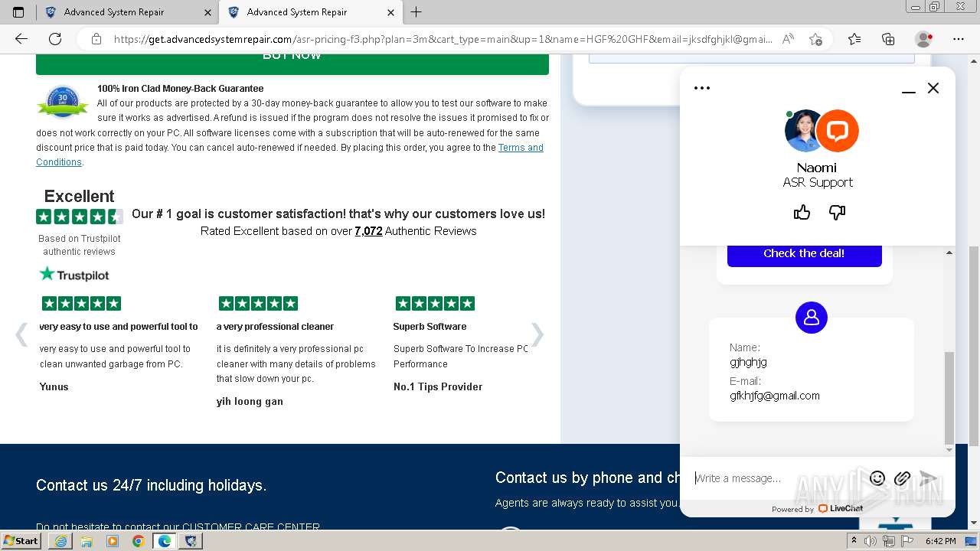Click the chat thumbs up icon
This screenshot has height=551, width=980.
coord(802,212)
